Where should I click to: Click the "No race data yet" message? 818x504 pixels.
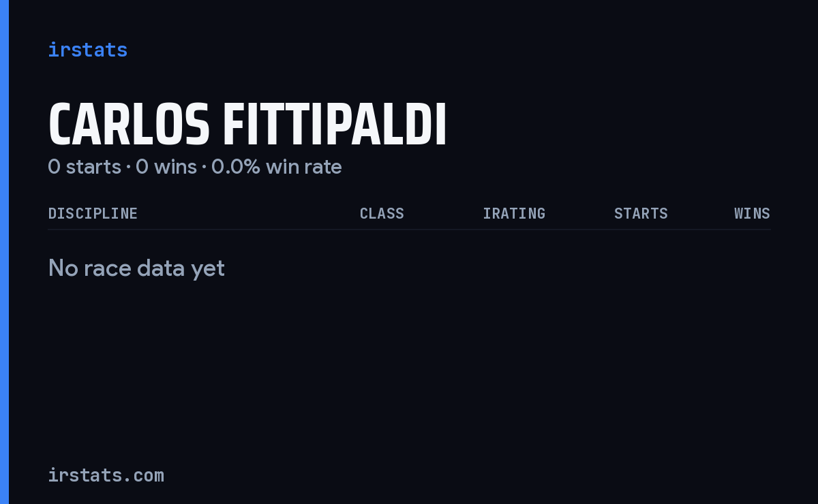tap(136, 268)
